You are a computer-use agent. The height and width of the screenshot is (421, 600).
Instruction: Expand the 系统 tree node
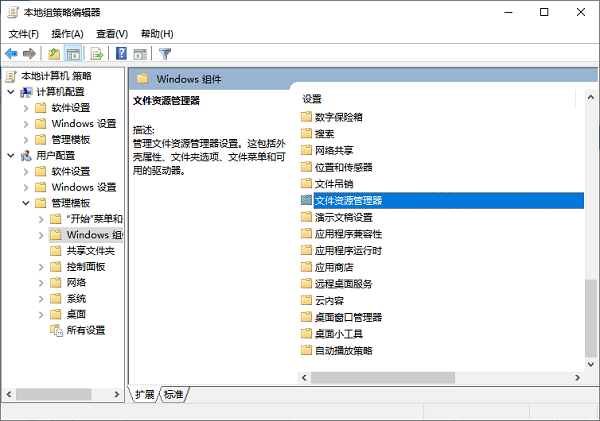click(41, 299)
